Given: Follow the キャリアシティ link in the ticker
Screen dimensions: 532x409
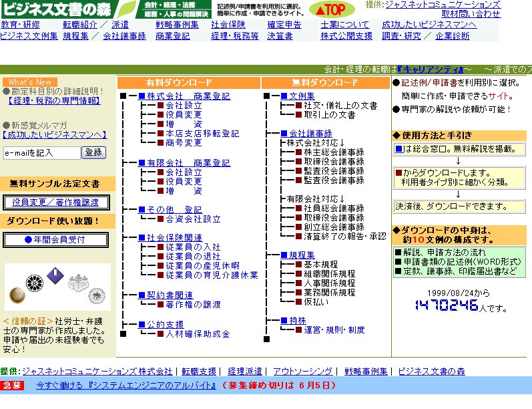Looking at the screenshot, I should (x=431, y=69).
